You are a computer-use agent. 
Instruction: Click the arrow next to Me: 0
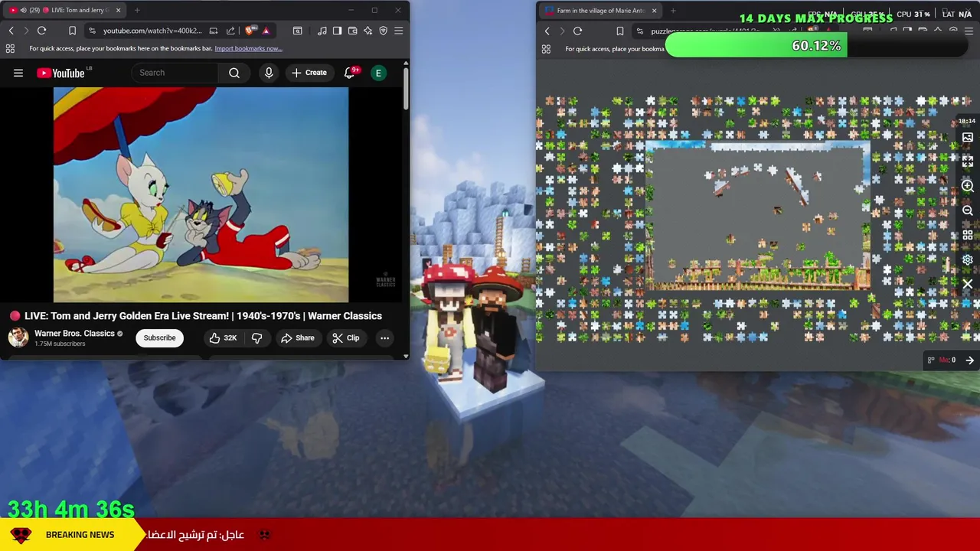(x=969, y=360)
